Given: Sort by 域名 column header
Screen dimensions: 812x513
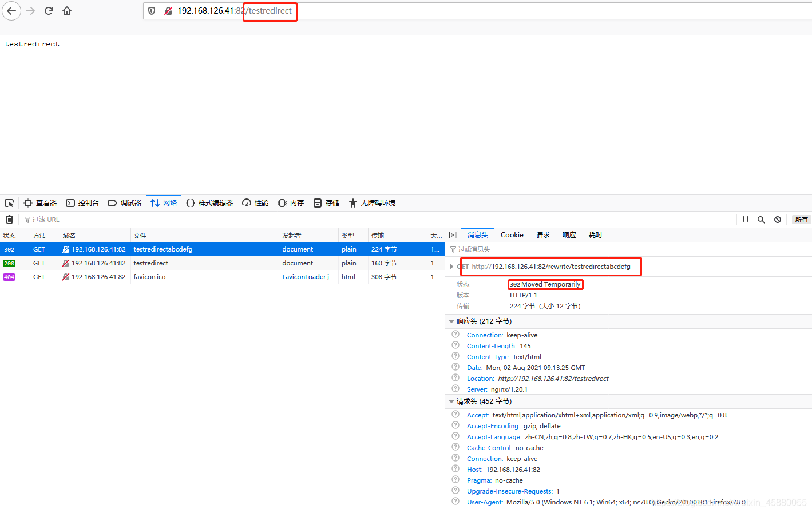Looking at the screenshot, I should [x=95, y=236].
